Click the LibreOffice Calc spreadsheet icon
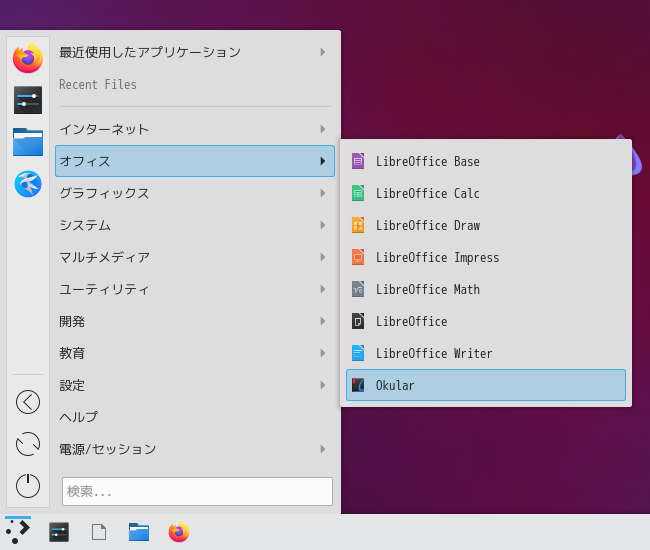This screenshot has height=550, width=650. point(358,193)
